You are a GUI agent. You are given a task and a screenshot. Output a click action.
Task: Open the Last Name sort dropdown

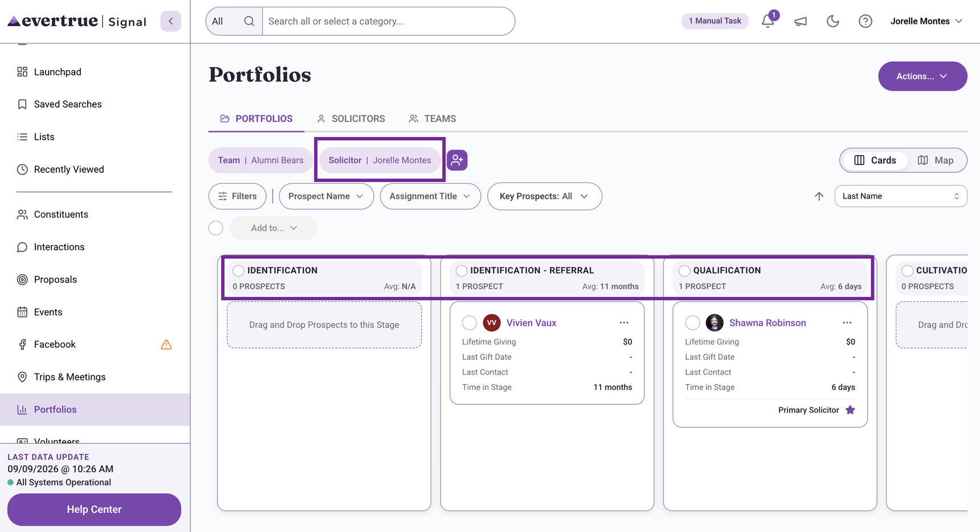(x=900, y=196)
